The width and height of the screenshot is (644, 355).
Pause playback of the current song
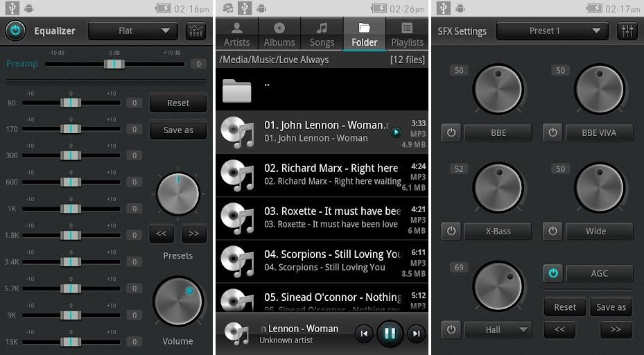[390, 334]
